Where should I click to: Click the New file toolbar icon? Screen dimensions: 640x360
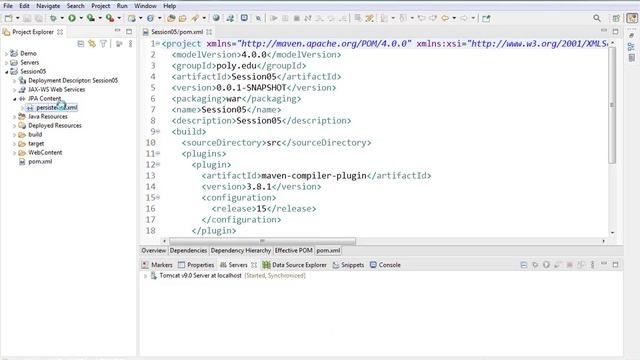8,18
